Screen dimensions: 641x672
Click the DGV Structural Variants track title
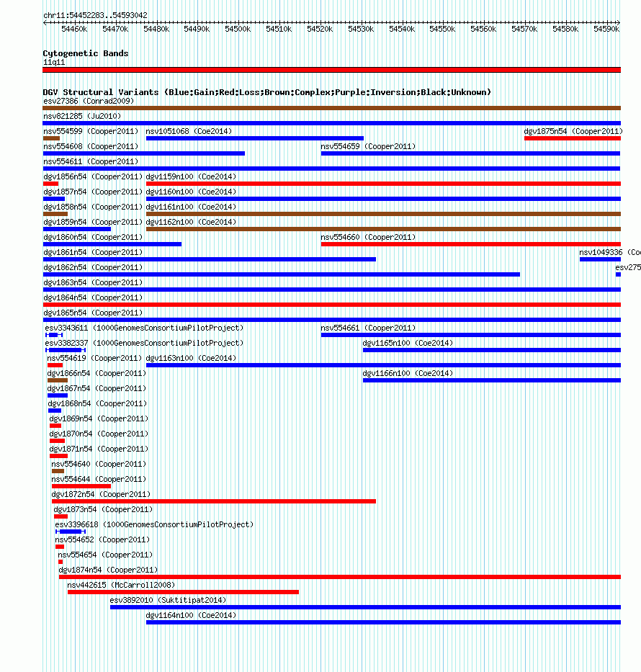(x=267, y=92)
